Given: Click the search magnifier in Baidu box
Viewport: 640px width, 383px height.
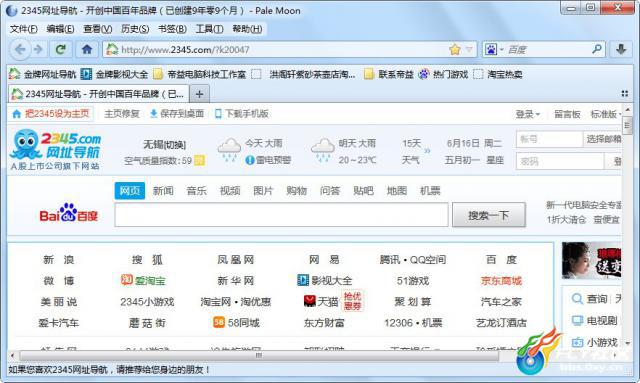Looking at the screenshot, I should [597, 49].
